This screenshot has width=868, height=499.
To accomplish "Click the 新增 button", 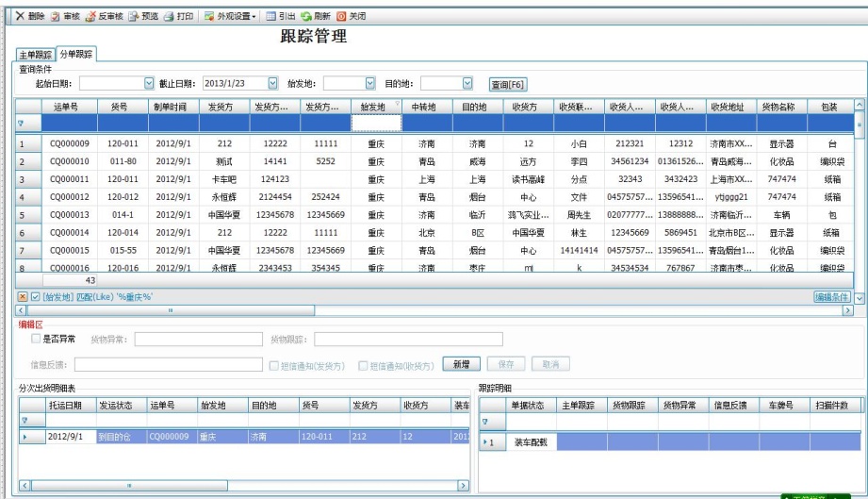I will [461, 364].
